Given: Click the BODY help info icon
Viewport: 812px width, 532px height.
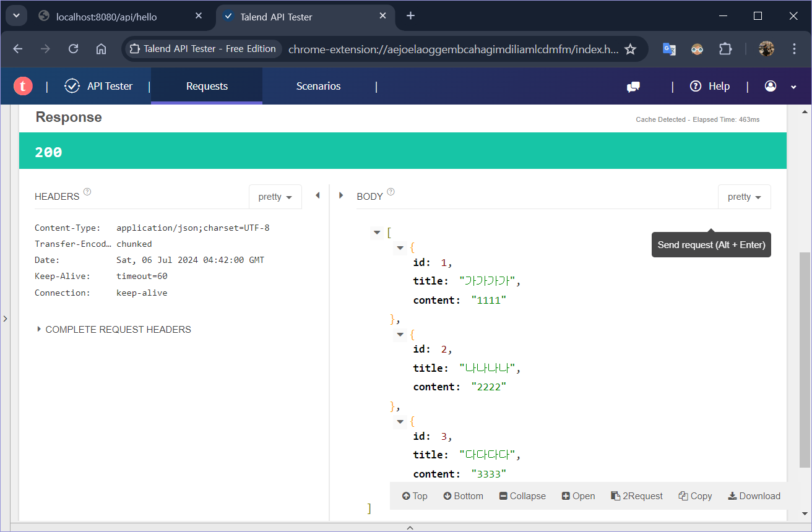Looking at the screenshot, I should click(391, 192).
